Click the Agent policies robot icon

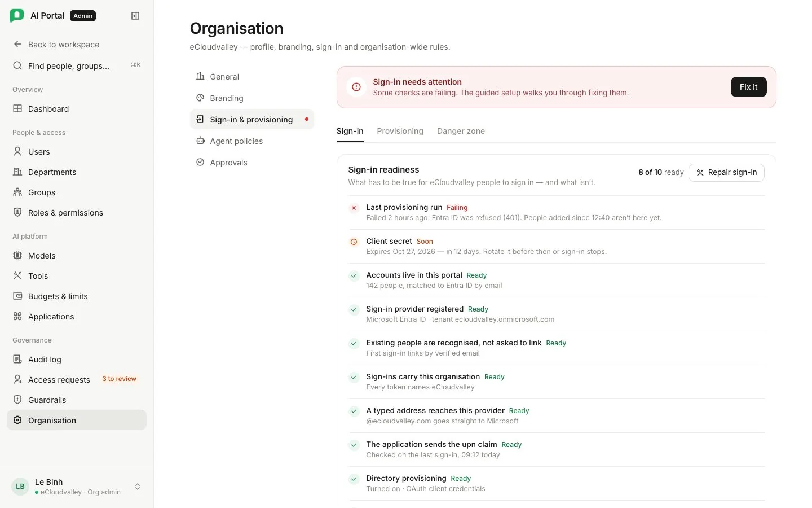[x=200, y=141]
